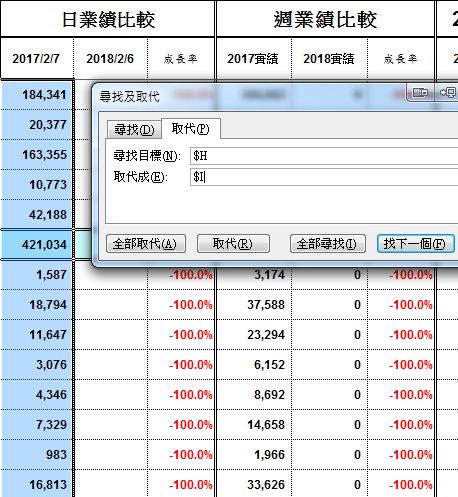Select the total cell 421,034

coord(37,245)
